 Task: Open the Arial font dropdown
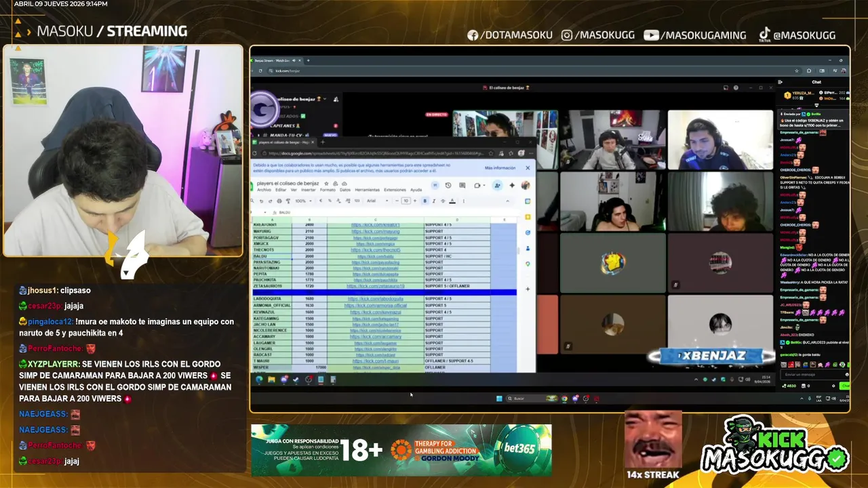click(x=377, y=201)
